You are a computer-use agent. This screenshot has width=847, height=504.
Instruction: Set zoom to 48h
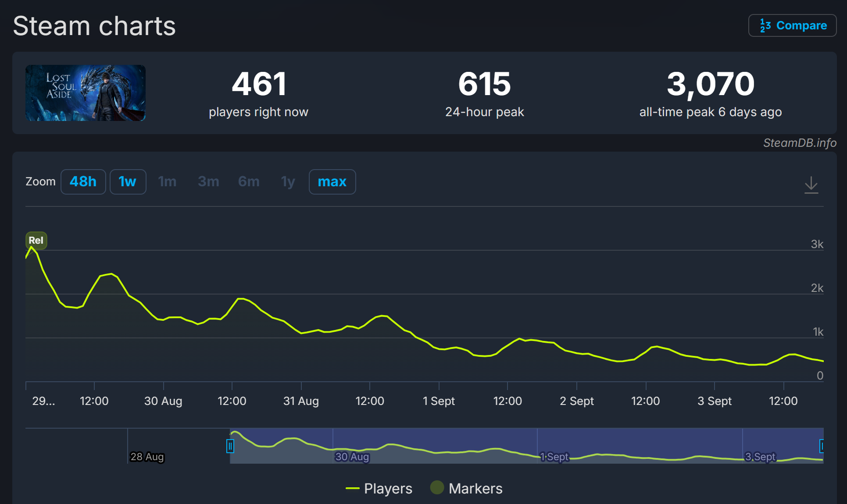83,181
